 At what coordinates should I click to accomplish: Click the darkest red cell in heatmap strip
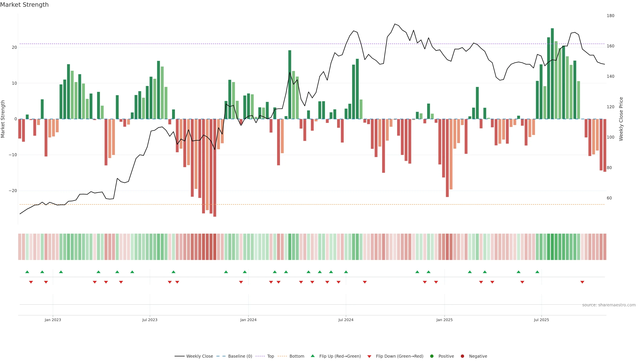point(215,247)
